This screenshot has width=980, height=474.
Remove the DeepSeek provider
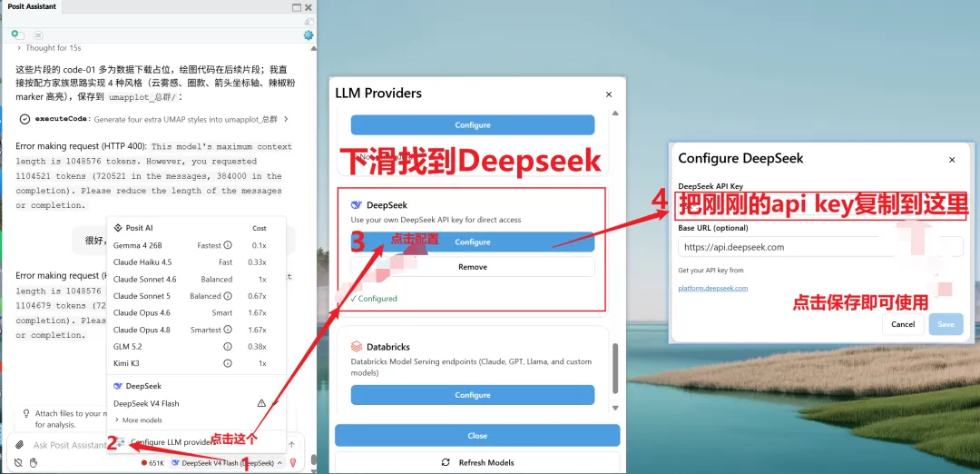coord(473,266)
